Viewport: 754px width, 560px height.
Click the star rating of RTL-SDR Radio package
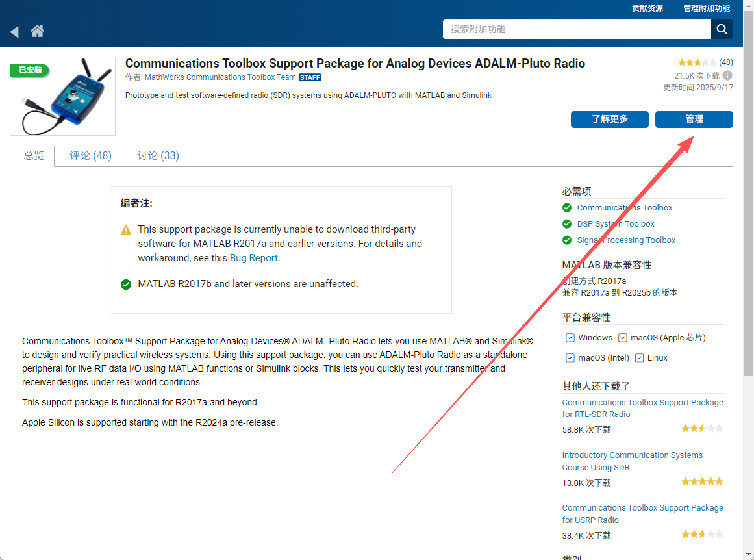(702, 428)
